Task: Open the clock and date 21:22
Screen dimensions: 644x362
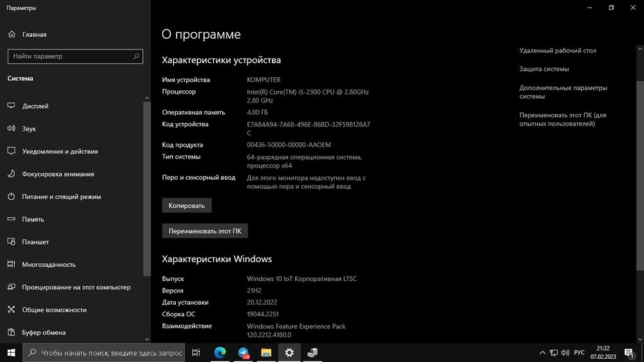Action: tap(603, 352)
